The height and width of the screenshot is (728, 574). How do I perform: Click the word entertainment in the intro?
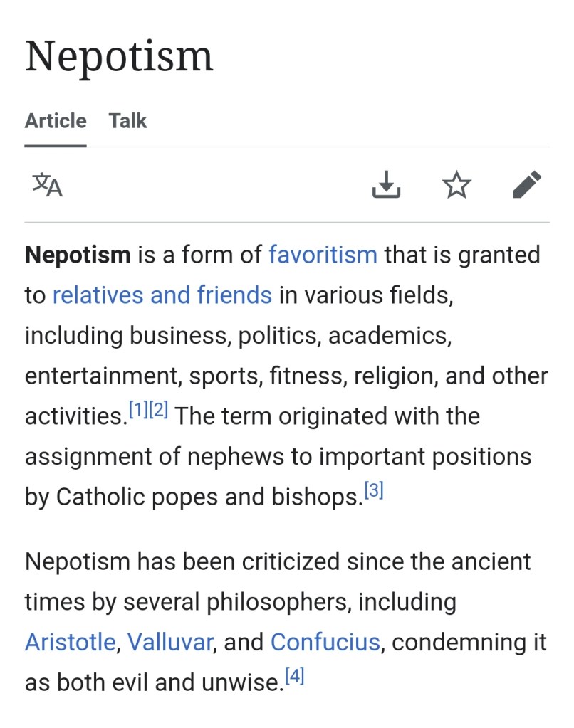click(103, 376)
